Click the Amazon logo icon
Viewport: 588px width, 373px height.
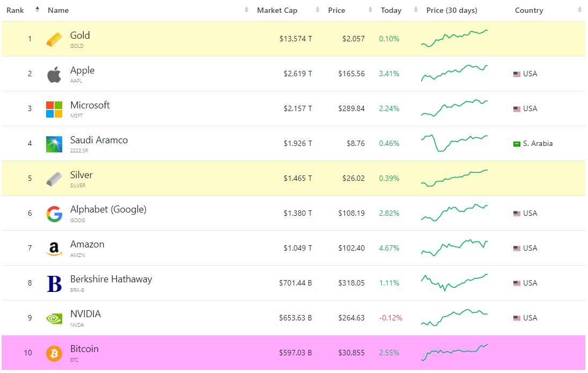tap(54, 248)
